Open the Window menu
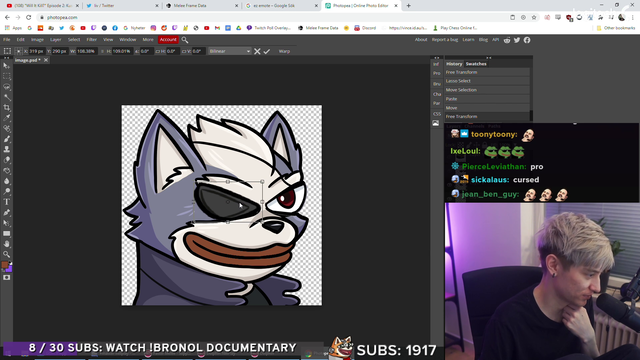640x360 pixels. coord(127,40)
